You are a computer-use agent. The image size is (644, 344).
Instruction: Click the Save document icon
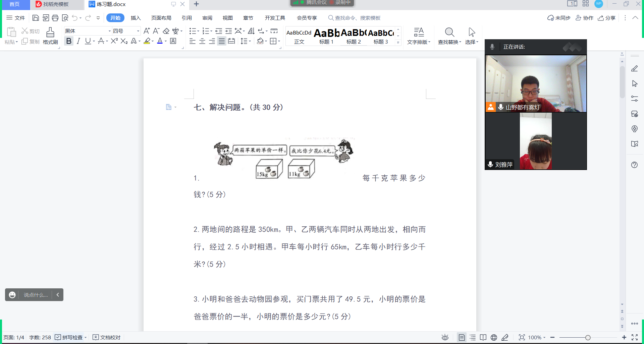(36, 18)
